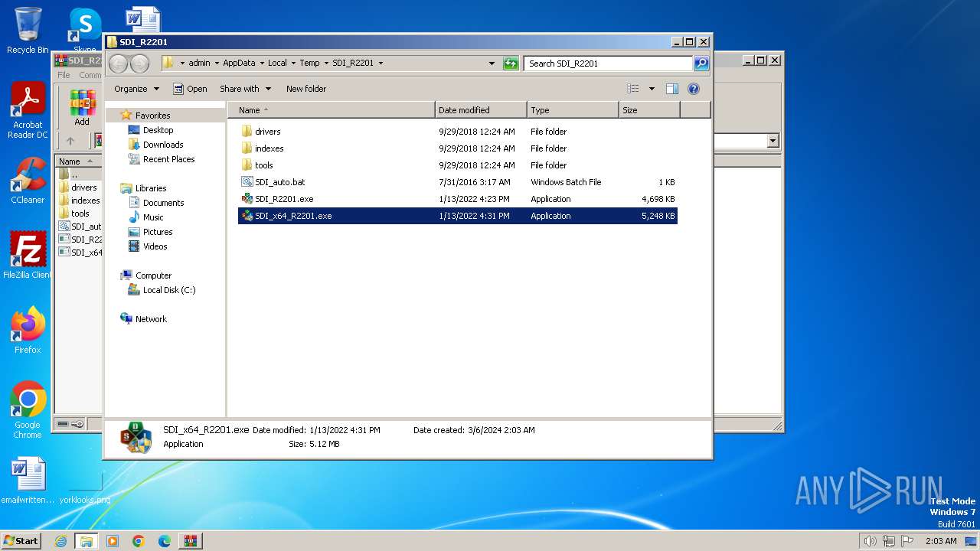
Task: Click WinRAR Add button in background window
Action: 82,107
